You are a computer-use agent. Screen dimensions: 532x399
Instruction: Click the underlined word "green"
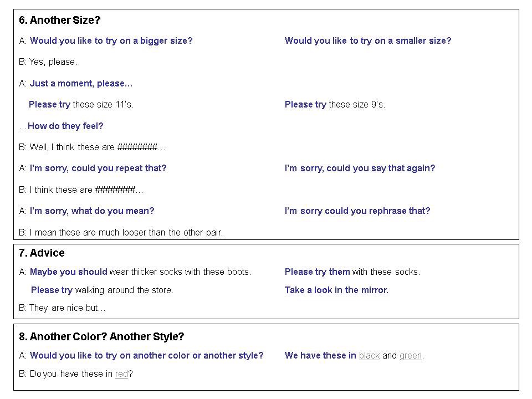pyautogui.click(x=411, y=356)
